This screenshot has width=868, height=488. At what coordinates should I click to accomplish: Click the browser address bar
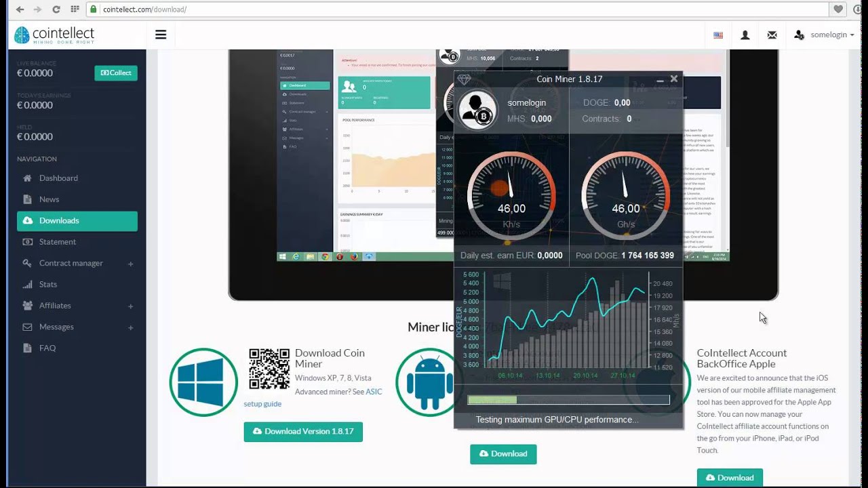(458, 9)
